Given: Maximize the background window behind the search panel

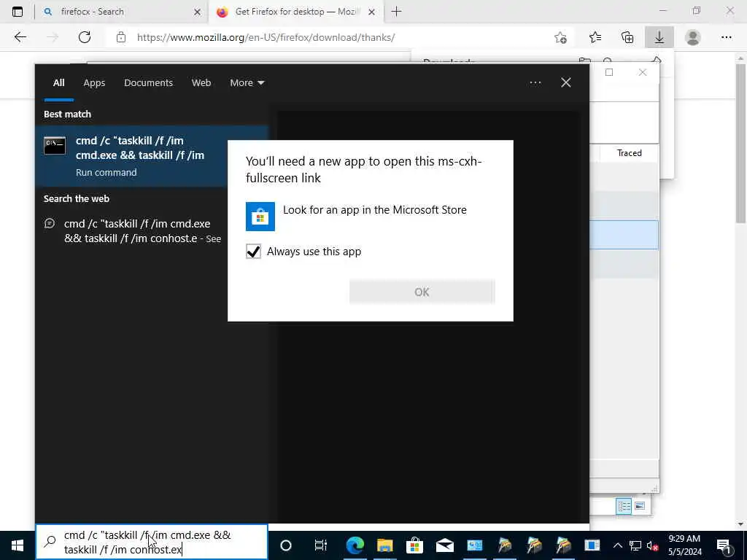Looking at the screenshot, I should (x=609, y=72).
